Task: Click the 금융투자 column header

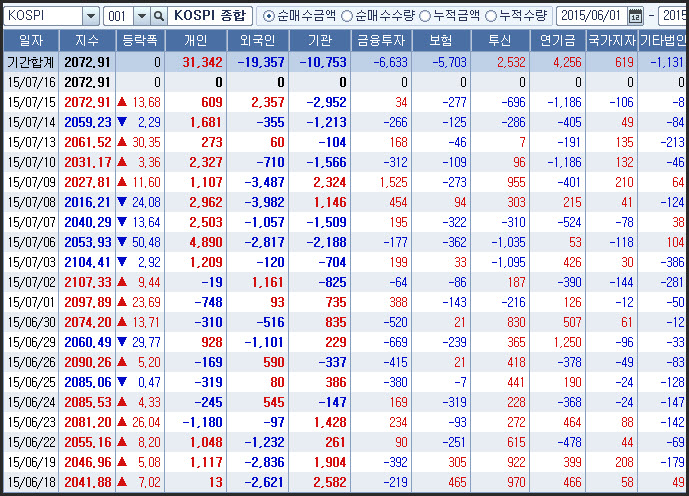Action: [x=381, y=41]
